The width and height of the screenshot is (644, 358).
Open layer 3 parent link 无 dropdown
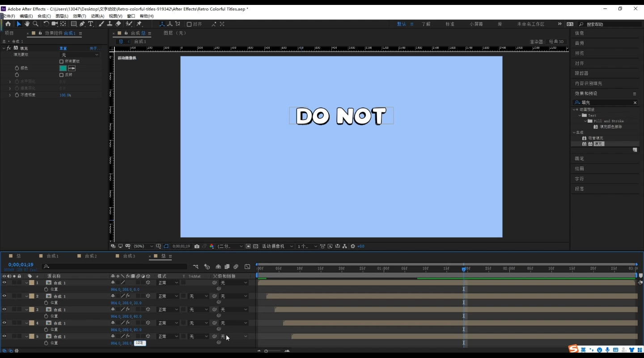(x=233, y=310)
